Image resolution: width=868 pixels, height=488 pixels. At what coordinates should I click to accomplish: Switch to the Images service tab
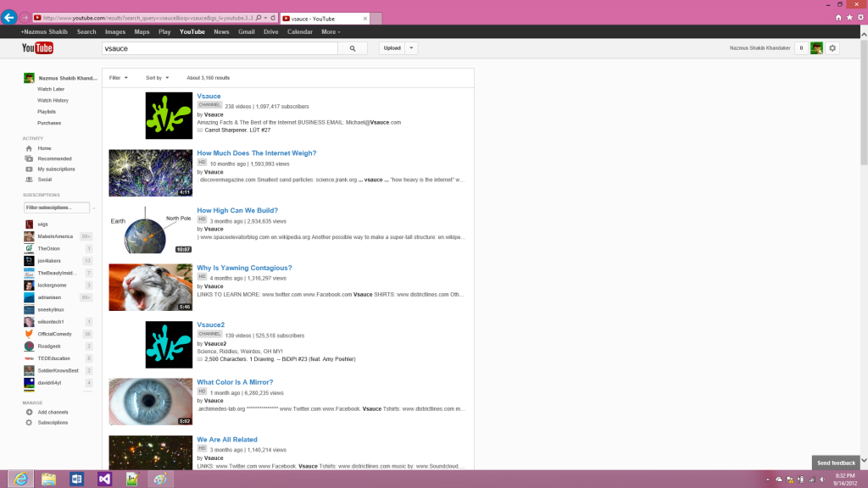(x=115, y=31)
